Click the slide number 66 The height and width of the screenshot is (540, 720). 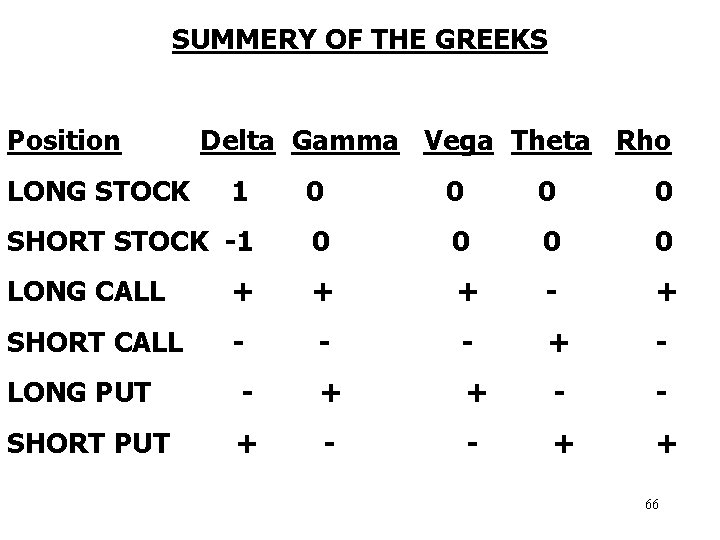651,505
